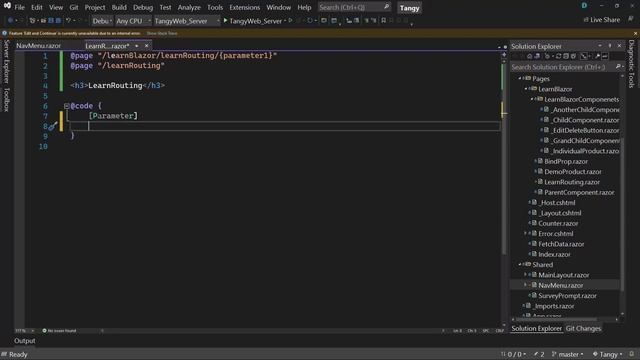
Task: Click the Solution Explorer Home icon
Action: tap(529, 56)
